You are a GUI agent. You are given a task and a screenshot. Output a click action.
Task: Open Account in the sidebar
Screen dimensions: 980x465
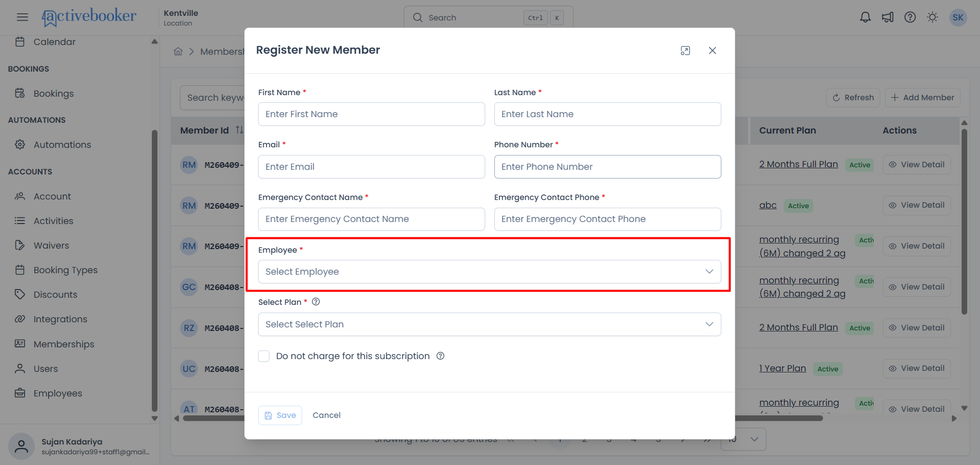point(52,196)
